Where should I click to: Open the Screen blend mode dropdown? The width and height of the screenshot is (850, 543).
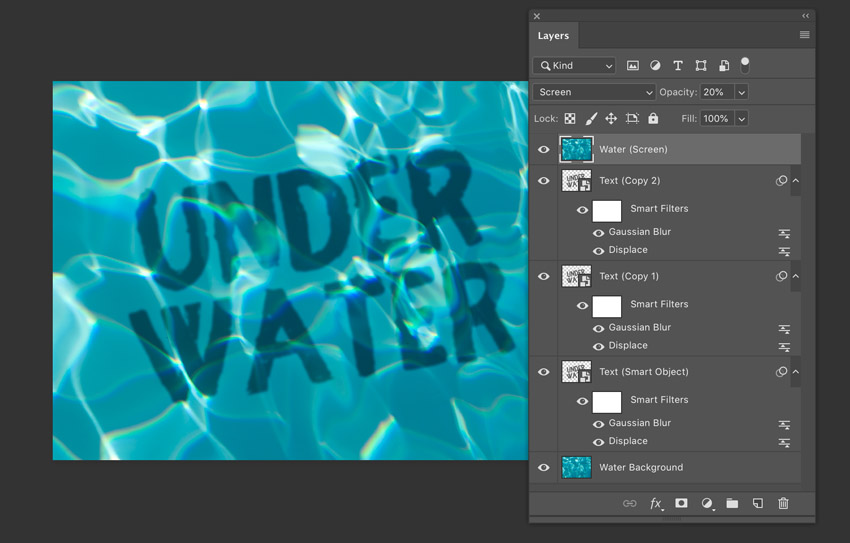click(x=594, y=92)
